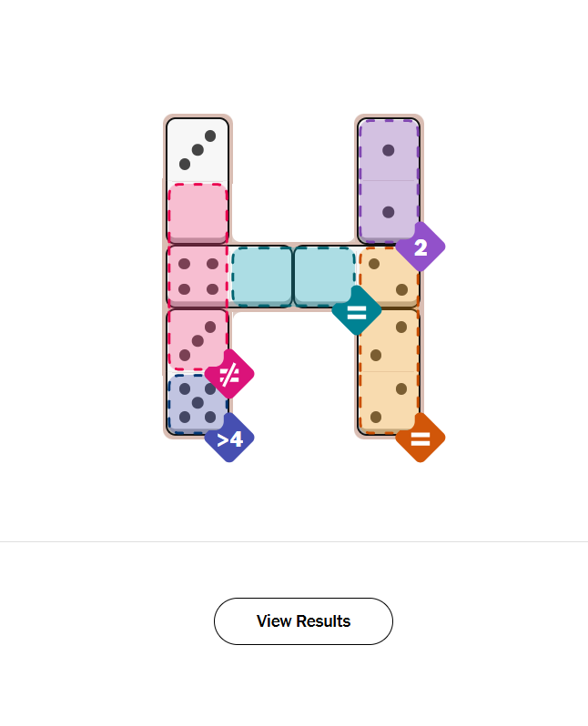The width and height of the screenshot is (588, 726).
Task: Select the middle orange two-pip die
Action: [x=389, y=339]
